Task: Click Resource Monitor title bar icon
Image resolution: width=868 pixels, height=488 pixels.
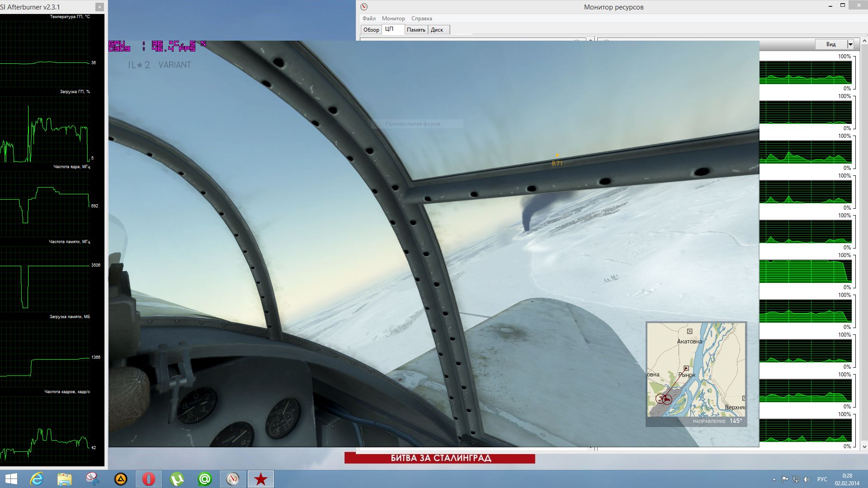Action: 364,7
